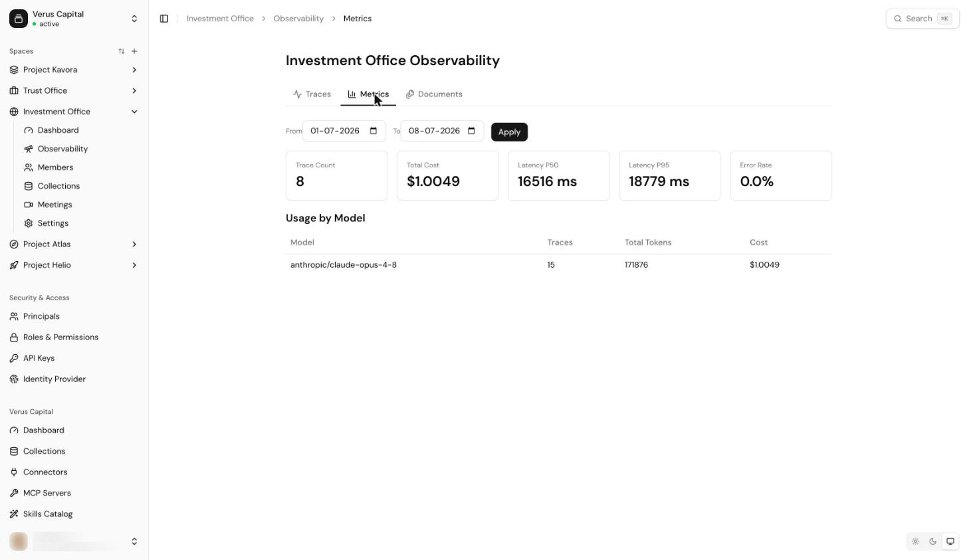Open Verus Capital workspace switcher
The image size is (969, 560).
pos(74,19)
